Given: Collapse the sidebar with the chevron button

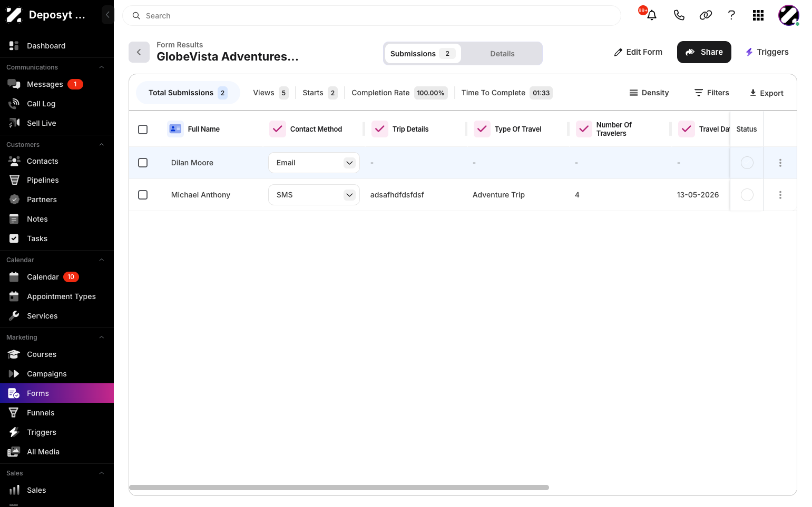Looking at the screenshot, I should (107, 15).
